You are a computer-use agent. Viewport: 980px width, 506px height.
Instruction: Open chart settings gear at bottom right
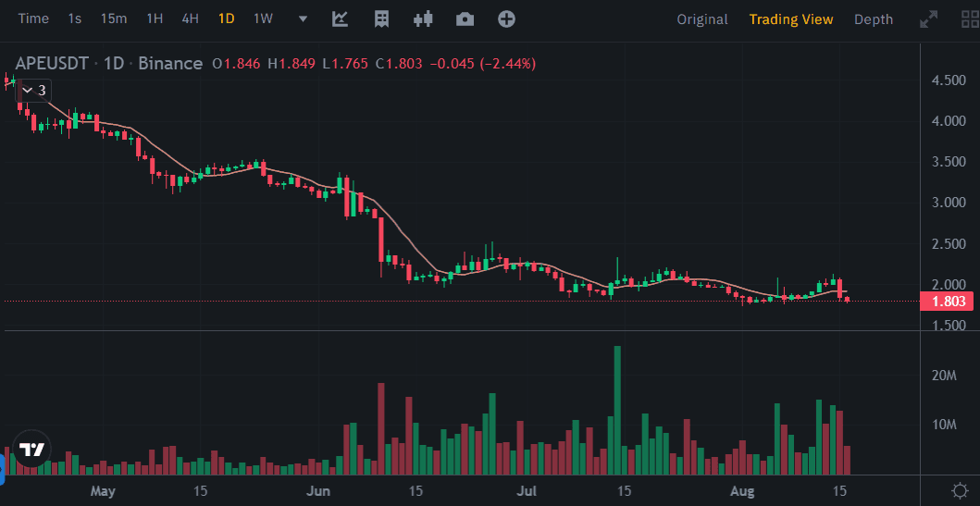961,490
